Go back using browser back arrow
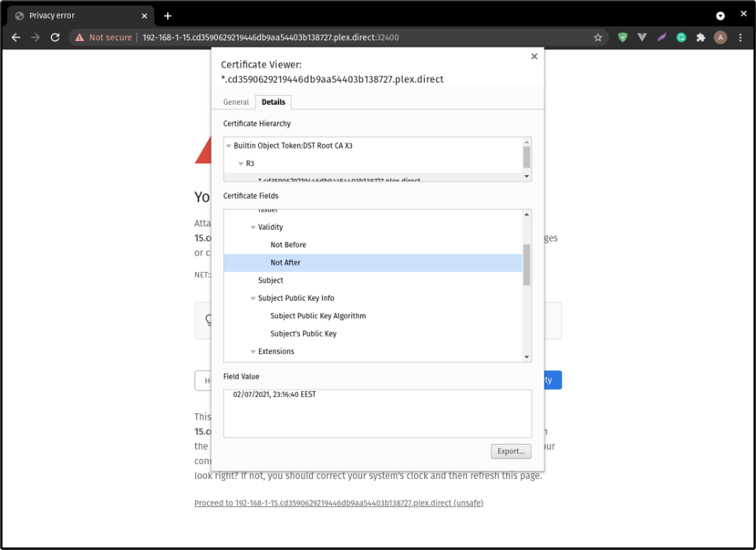The width and height of the screenshot is (756, 550). (16, 37)
